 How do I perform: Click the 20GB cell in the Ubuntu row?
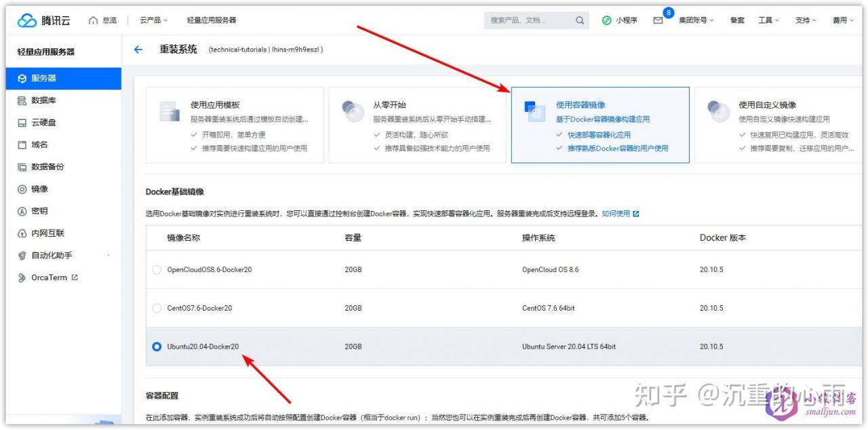pyautogui.click(x=353, y=347)
